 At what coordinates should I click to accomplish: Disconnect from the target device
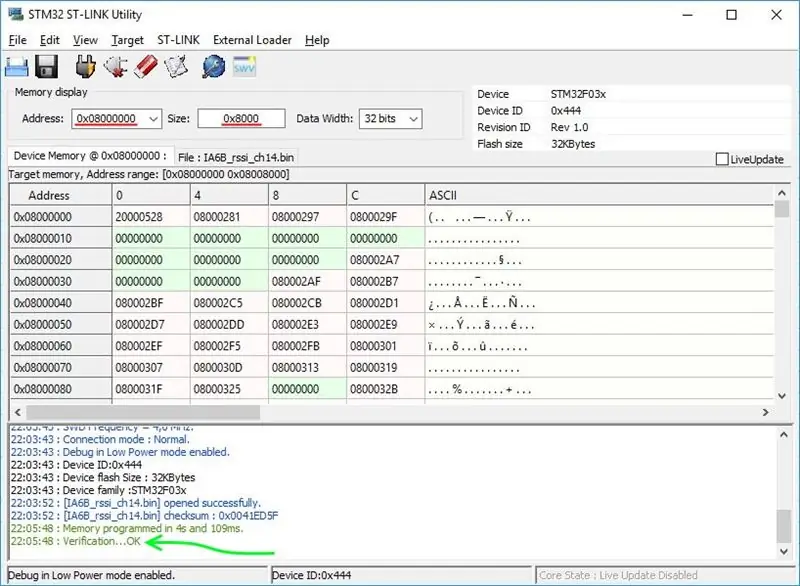coord(116,67)
